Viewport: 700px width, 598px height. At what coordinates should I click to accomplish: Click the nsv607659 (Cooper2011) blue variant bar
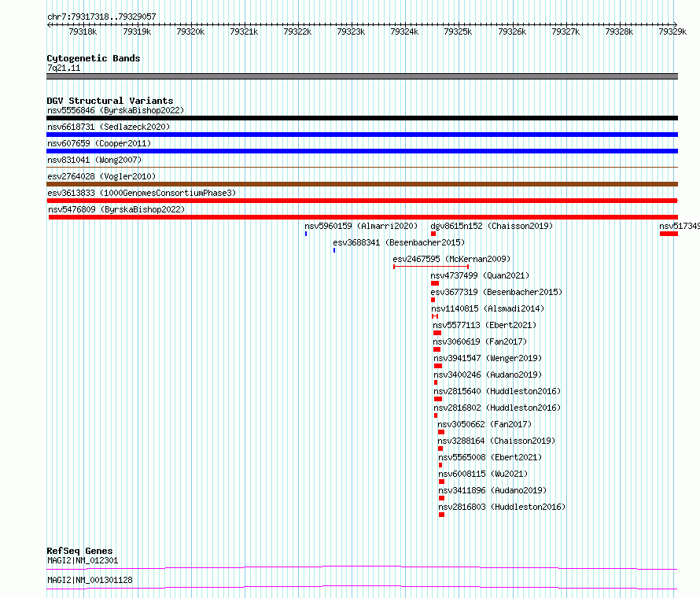362,151
